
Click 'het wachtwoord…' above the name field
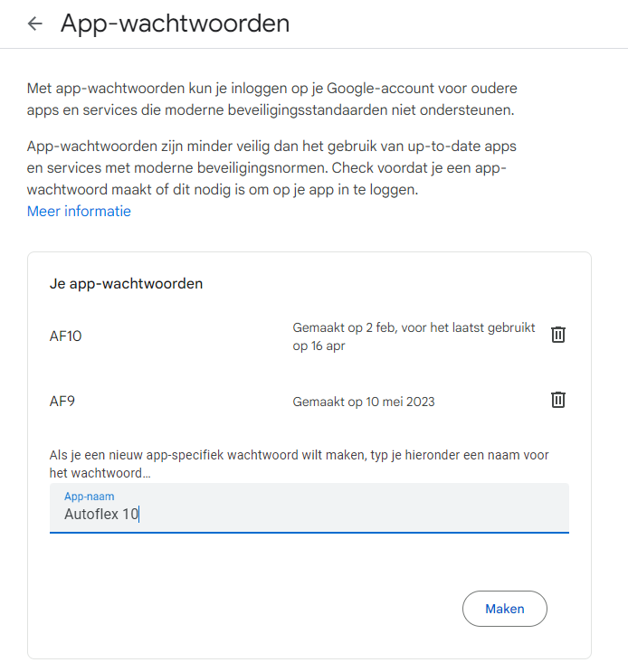(x=100, y=473)
